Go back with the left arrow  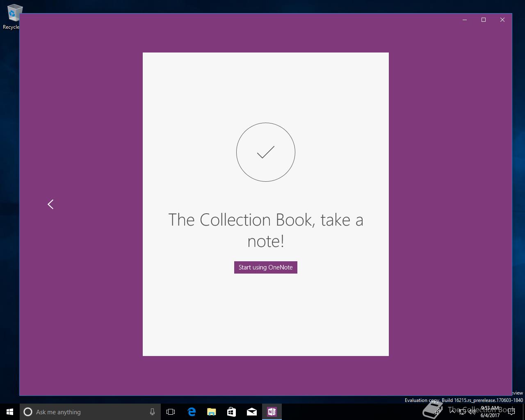click(x=50, y=204)
